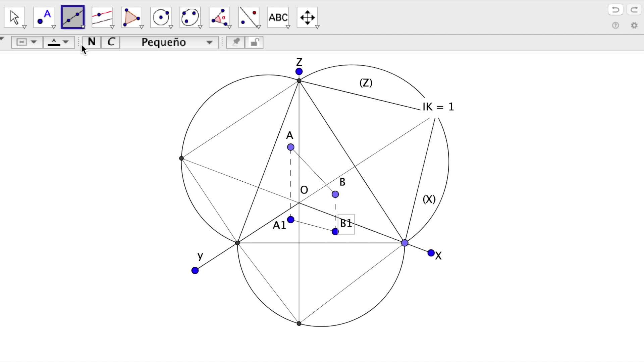Viewport: 644px width, 362px height.
Task: Open the text color dropdown
Action: pyautogui.click(x=59, y=42)
